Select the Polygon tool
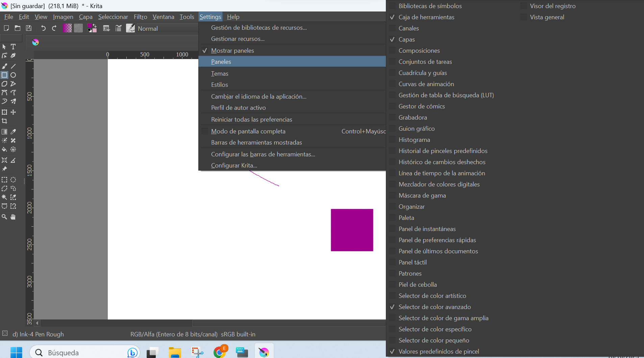The width and height of the screenshot is (644, 358). click(4, 84)
